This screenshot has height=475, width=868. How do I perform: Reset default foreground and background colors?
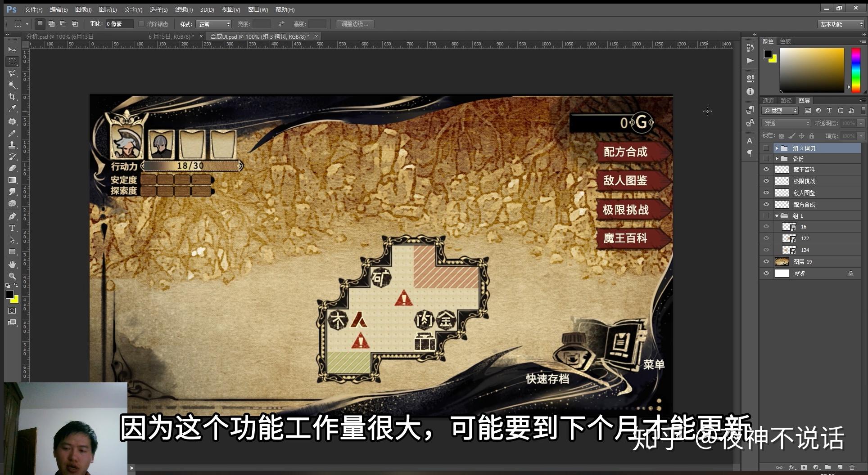[x=8, y=285]
